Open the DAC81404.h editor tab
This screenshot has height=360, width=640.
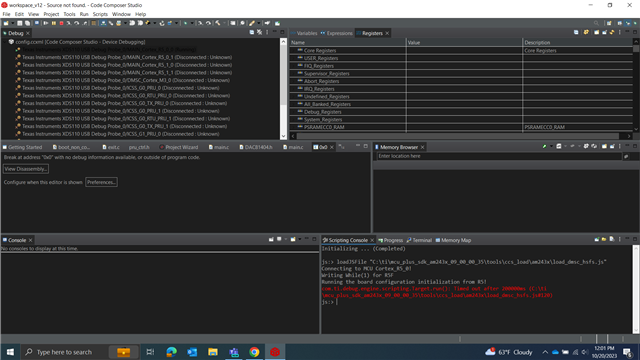pyautogui.click(x=256, y=147)
